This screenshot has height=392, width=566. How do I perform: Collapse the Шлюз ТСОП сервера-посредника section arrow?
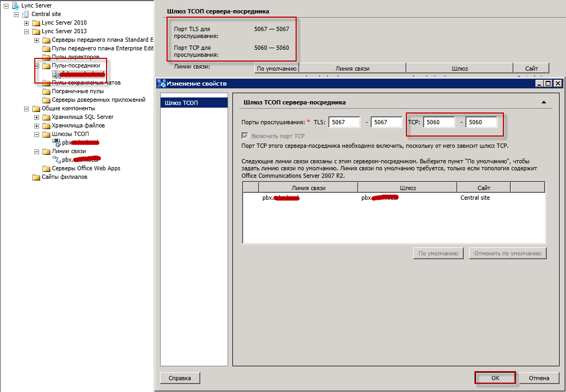tap(544, 102)
